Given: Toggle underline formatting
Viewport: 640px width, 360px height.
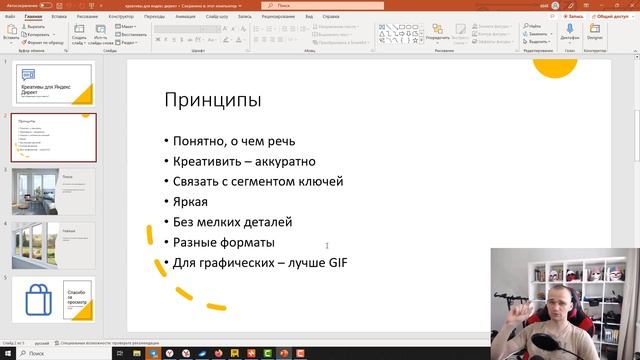Looking at the screenshot, I should (174, 40).
